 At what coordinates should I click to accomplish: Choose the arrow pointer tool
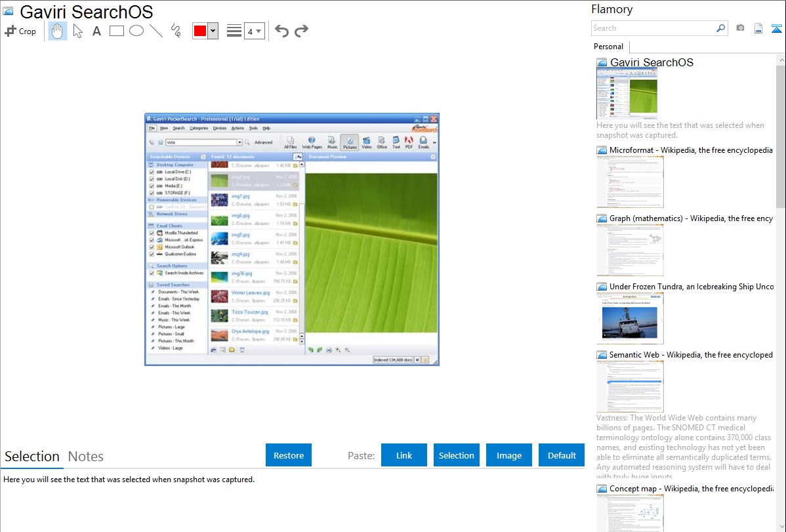click(77, 31)
